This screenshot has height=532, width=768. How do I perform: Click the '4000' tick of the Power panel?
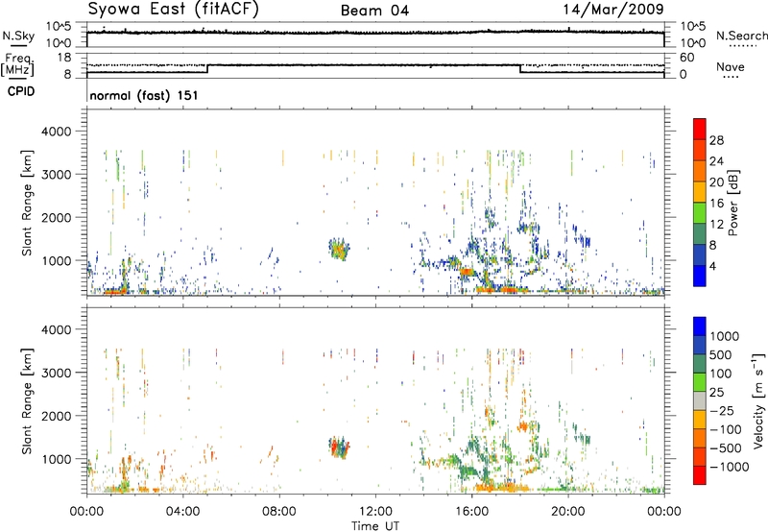coord(57,132)
